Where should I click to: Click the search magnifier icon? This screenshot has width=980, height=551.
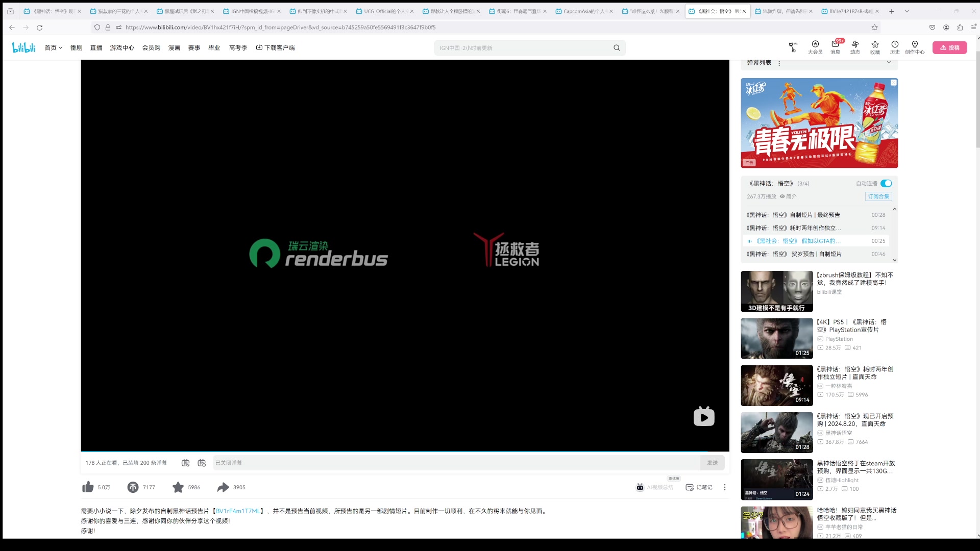point(617,48)
